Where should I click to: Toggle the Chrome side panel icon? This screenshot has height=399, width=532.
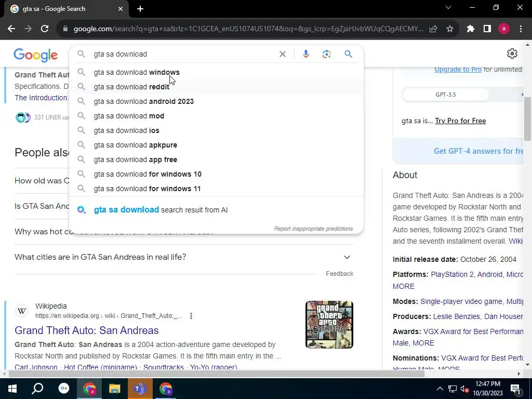pos(487,29)
